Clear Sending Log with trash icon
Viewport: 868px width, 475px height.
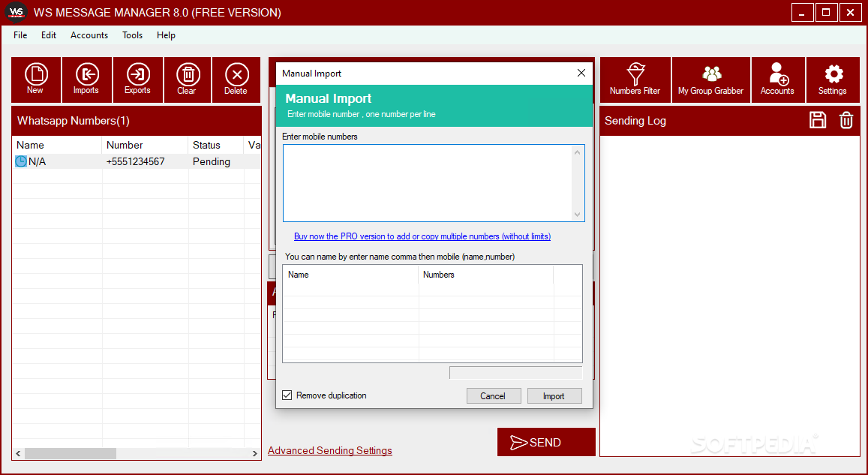tap(846, 120)
